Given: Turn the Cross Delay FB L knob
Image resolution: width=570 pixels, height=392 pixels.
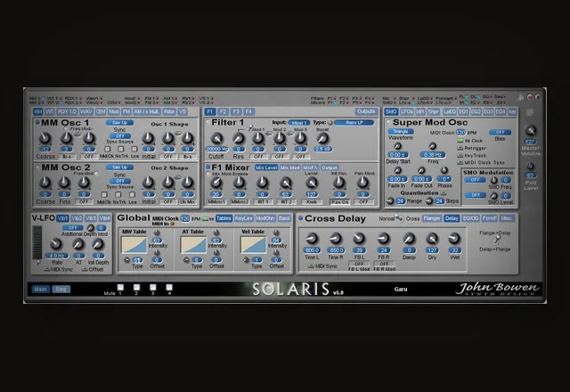Looking at the screenshot, I should (x=359, y=239).
